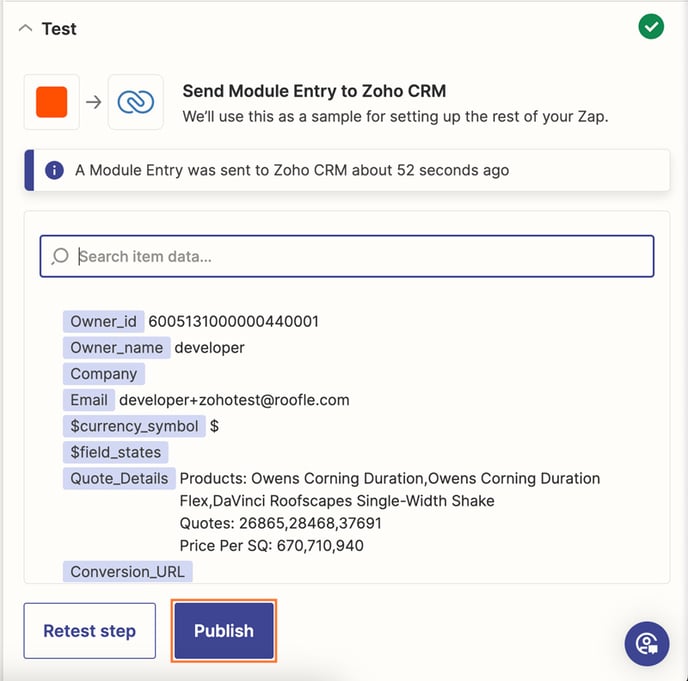
Task: Click the developer+zohotest@roofle.com value
Action: tap(234, 400)
